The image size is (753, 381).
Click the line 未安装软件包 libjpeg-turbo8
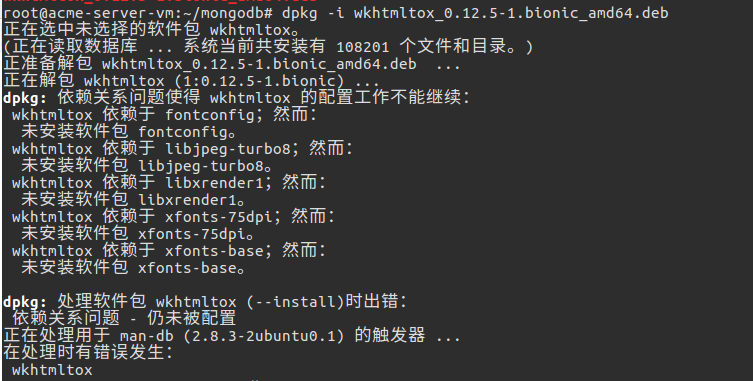[x=146, y=166]
